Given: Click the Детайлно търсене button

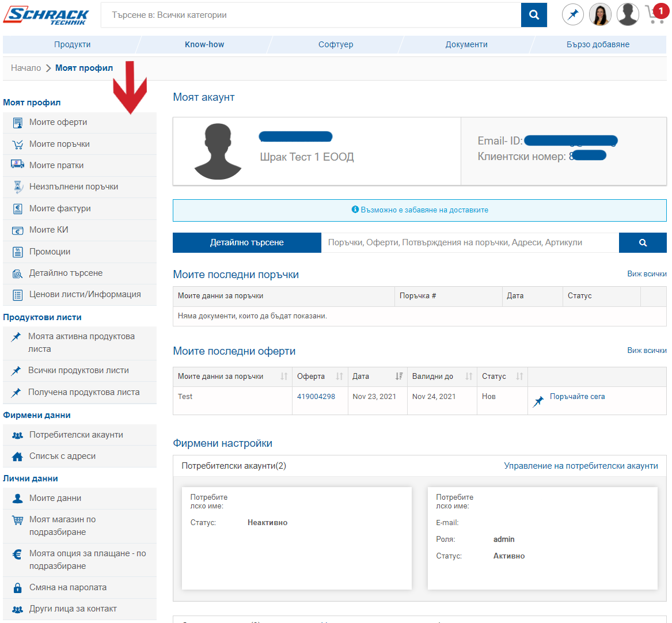Looking at the screenshot, I should pyautogui.click(x=247, y=242).
